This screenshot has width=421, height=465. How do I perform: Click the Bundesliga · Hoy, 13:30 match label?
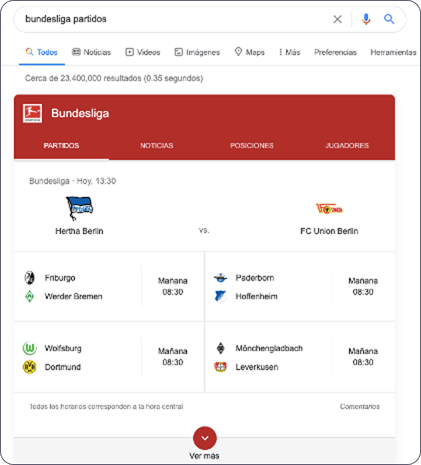click(x=73, y=181)
